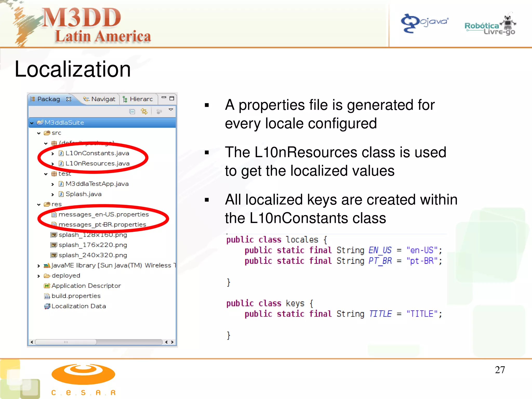Expand the deployed folder
The image size is (532, 399).
tap(39, 276)
